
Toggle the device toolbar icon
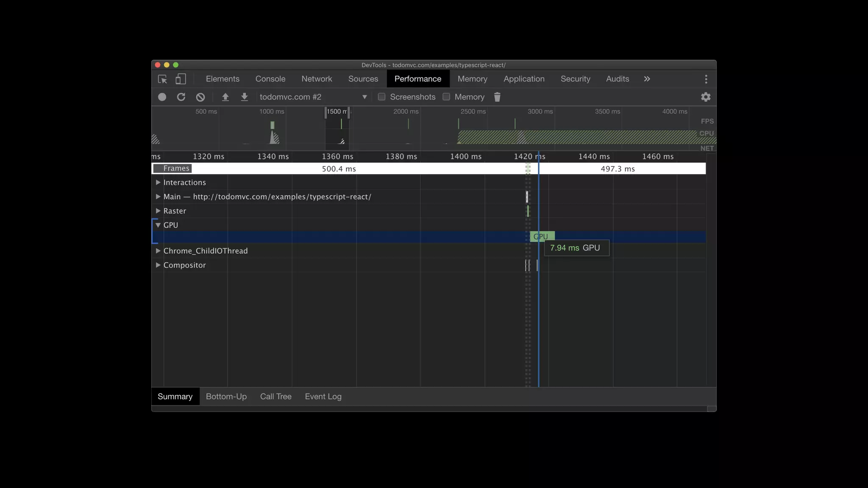point(181,79)
